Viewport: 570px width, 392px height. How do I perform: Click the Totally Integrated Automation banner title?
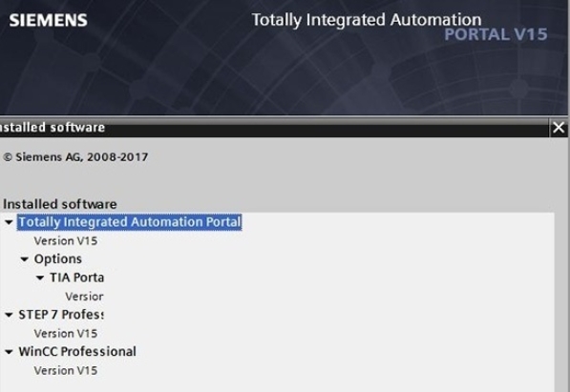tap(367, 20)
